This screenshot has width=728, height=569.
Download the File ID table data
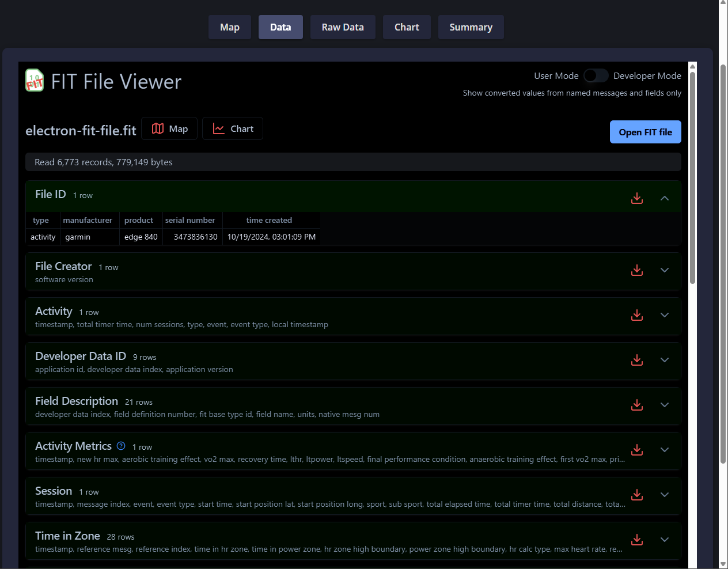637,198
